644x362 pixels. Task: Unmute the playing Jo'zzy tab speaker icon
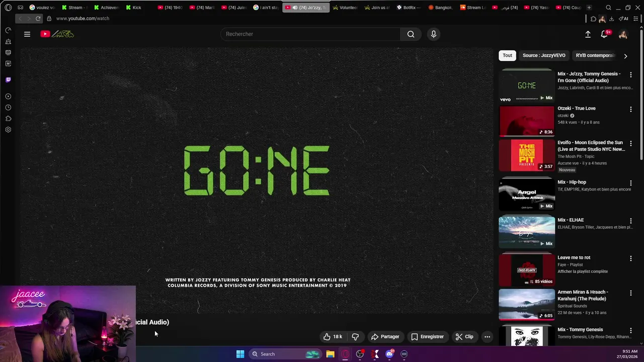click(x=295, y=8)
